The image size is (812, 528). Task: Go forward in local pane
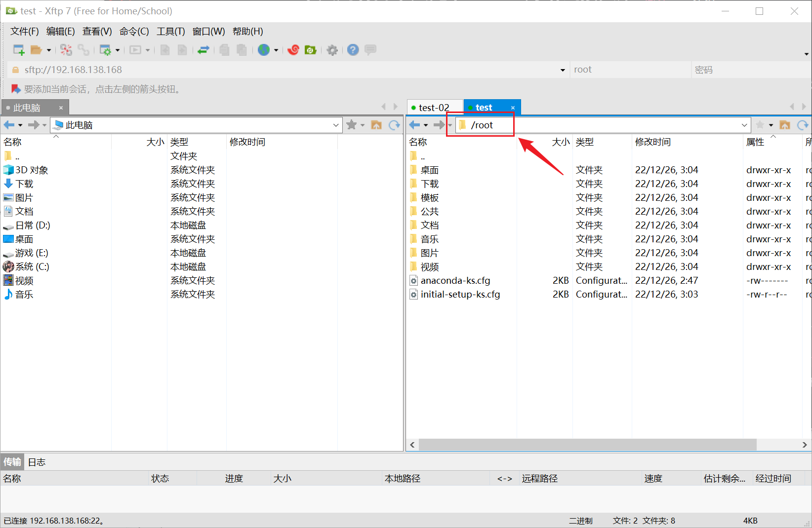(x=34, y=125)
